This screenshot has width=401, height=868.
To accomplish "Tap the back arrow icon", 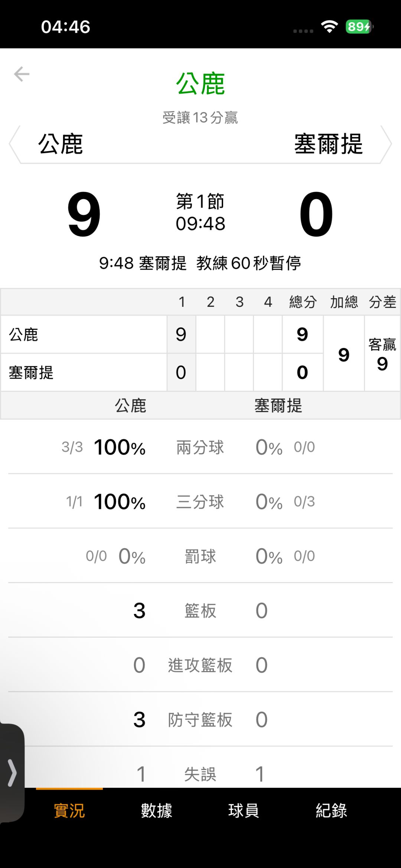I will coord(22,74).
